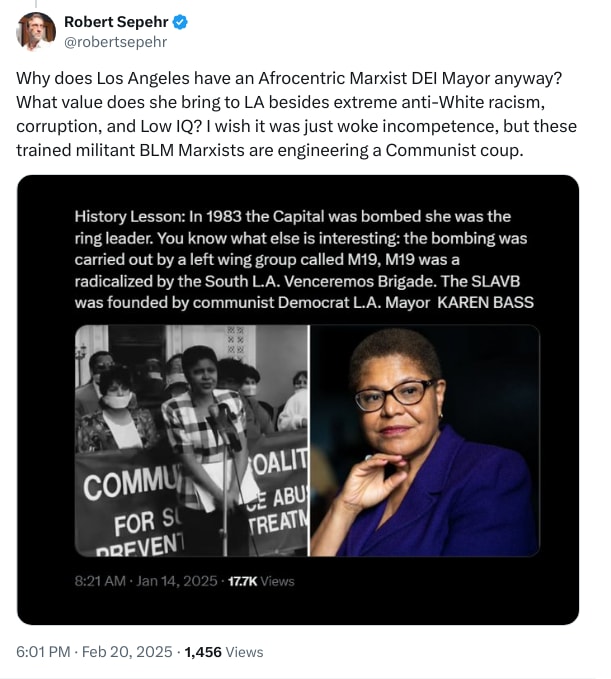Open the 17.7K Views count
This screenshot has width=611, height=679.
(261, 581)
